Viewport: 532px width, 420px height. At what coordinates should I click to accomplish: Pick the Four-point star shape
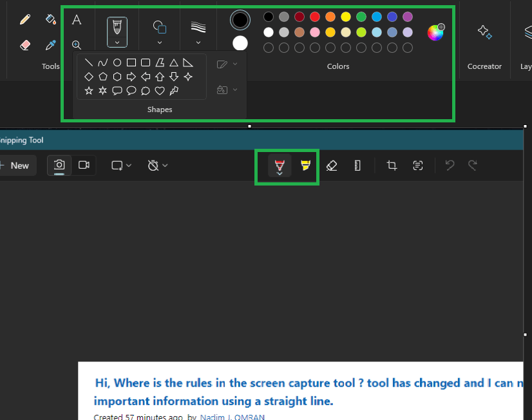coord(188,77)
